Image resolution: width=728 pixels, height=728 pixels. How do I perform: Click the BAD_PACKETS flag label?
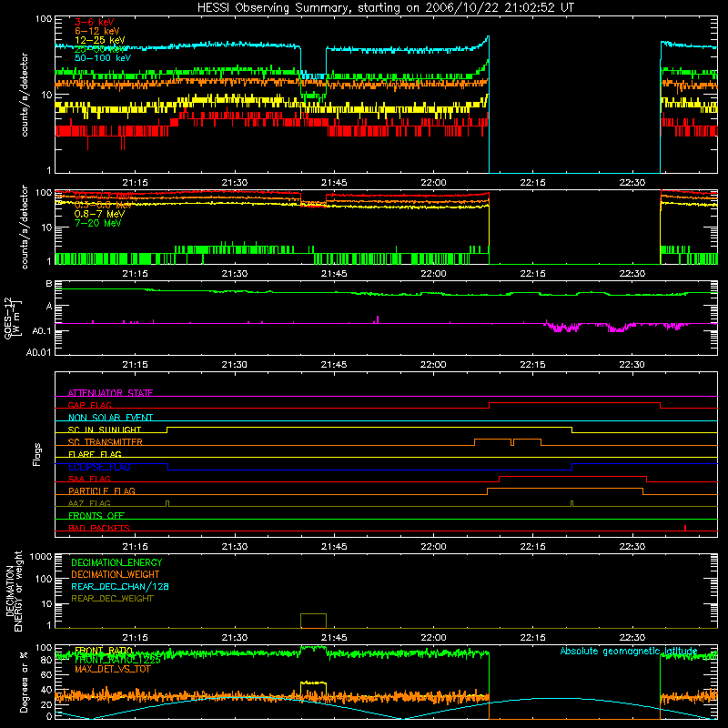pos(99,528)
